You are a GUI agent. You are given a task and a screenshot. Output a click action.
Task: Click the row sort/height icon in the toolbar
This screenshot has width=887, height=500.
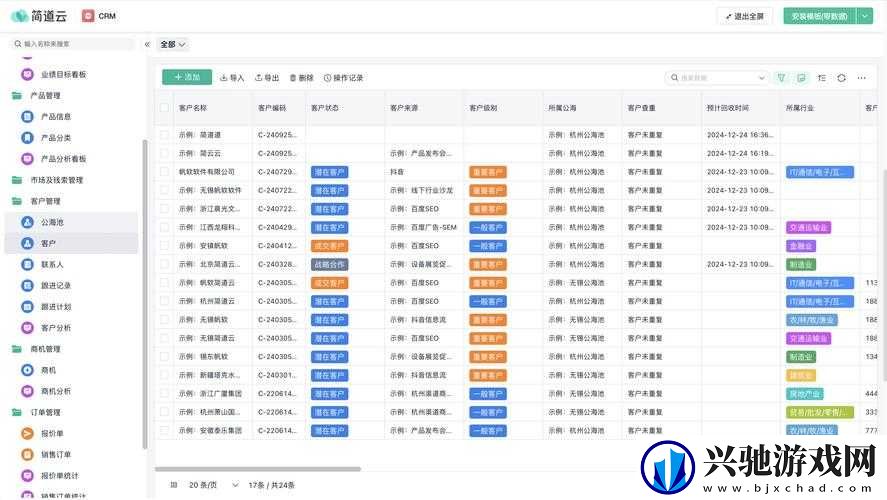click(822, 77)
